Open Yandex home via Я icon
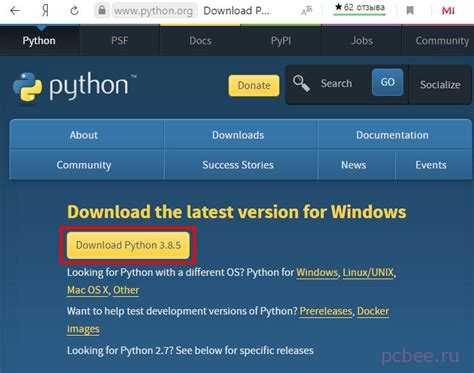The image size is (474, 373). point(45,11)
